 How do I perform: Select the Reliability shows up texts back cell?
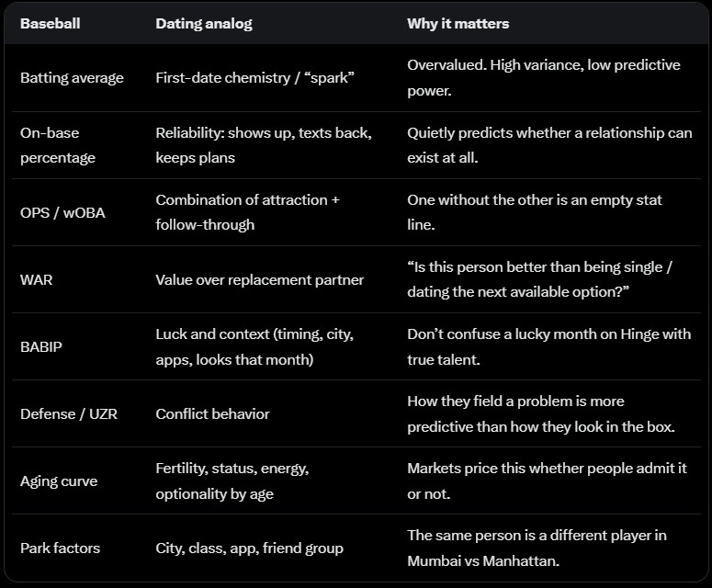[264, 145]
